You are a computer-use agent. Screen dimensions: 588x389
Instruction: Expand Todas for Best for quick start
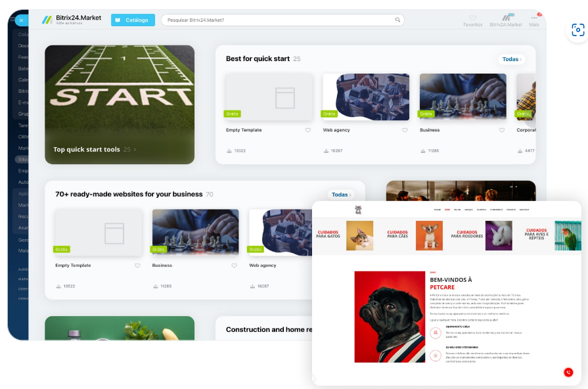(x=512, y=59)
